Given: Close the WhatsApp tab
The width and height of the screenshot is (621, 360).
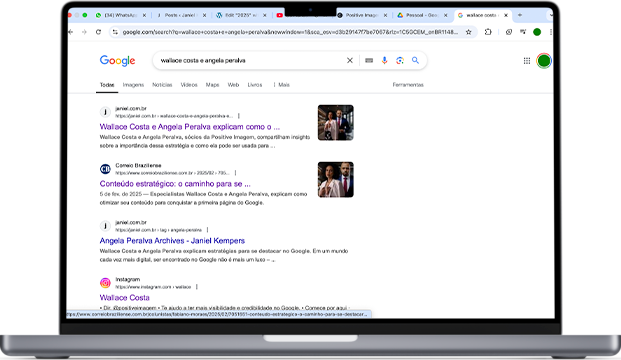Looking at the screenshot, I should (144, 15).
